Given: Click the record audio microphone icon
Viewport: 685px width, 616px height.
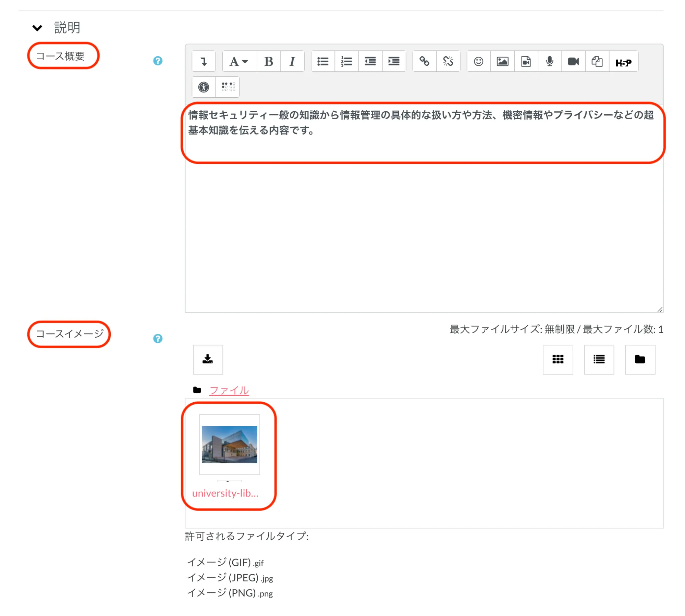Looking at the screenshot, I should tap(549, 62).
